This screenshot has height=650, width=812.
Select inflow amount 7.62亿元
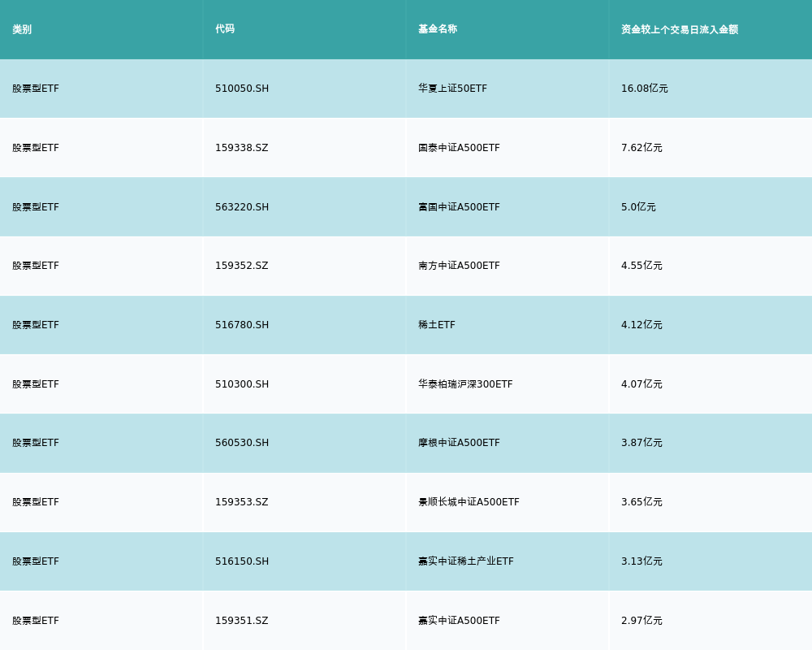(x=641, y=148)
